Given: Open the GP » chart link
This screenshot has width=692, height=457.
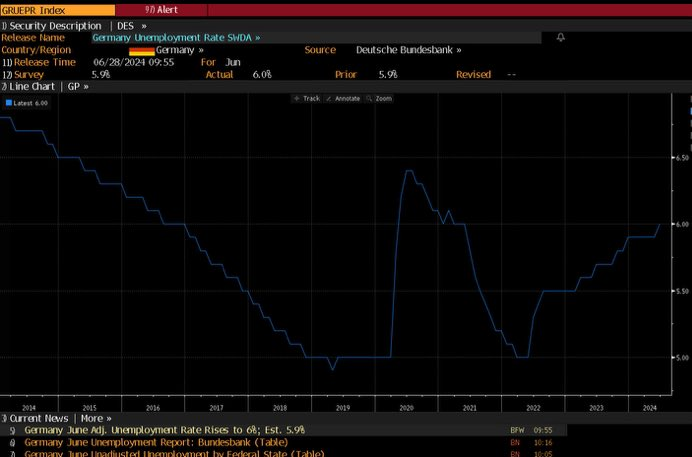Looking at the screenshot, I should coord(78,86).
